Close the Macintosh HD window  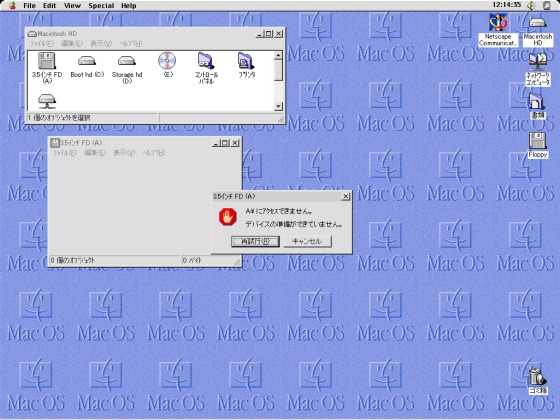279,34
